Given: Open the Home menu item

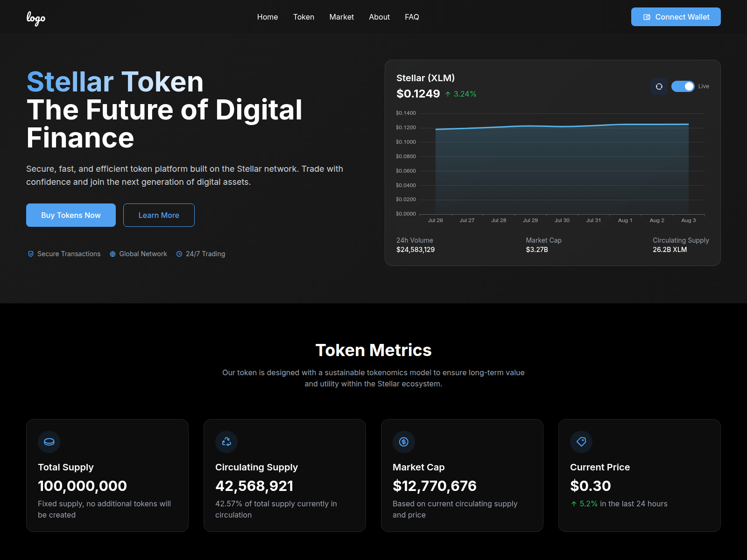Looking at the screenshot, I should tap(268, 17).
